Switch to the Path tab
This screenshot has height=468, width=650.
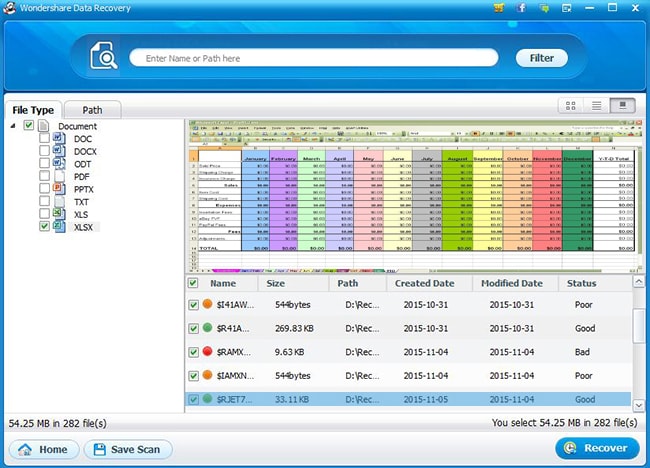click(92, 110)
